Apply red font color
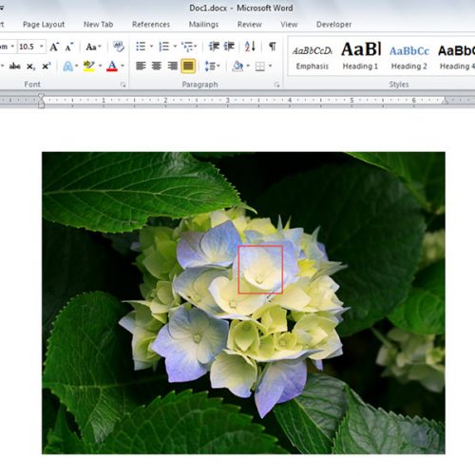475x476 pixels. pyautogui.click(x=112, y=66)
